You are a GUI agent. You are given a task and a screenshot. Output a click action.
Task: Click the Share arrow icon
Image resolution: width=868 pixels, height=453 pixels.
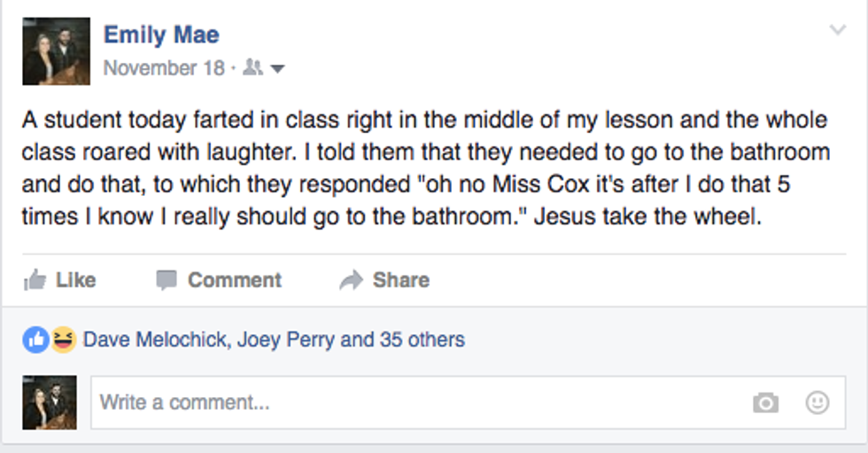click(352, 280)
